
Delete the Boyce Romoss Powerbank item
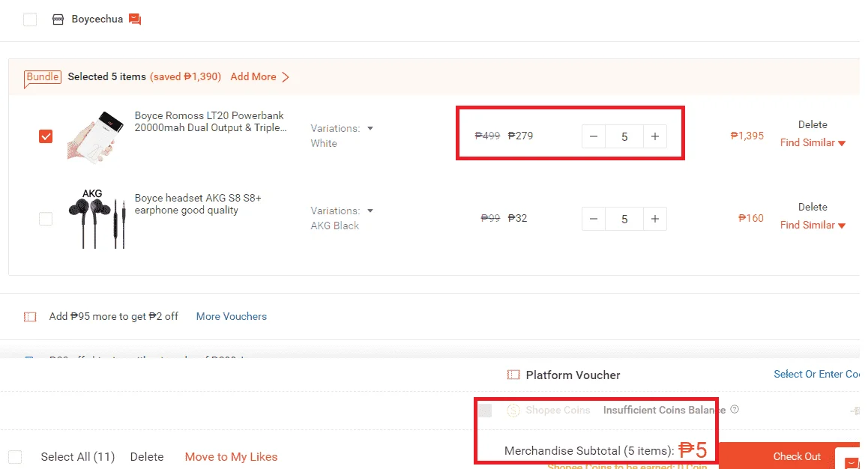[813, 124]
